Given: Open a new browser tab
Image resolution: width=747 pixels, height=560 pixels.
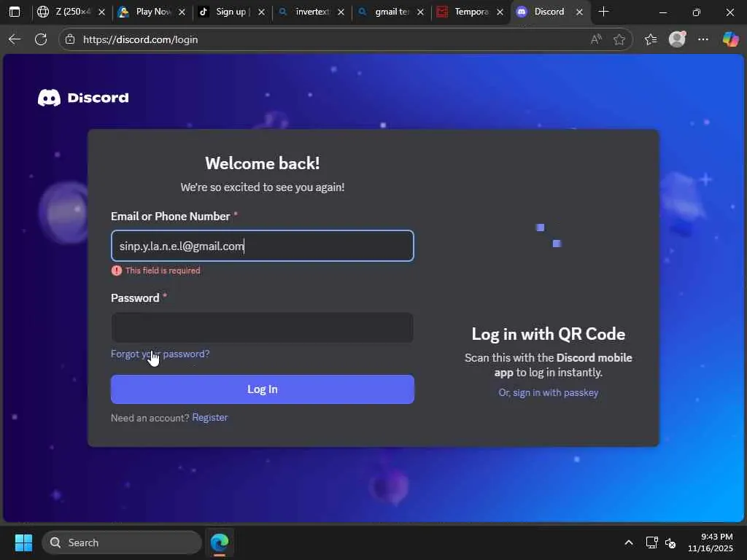Looking at the screenshot, I should coord(603,12).
